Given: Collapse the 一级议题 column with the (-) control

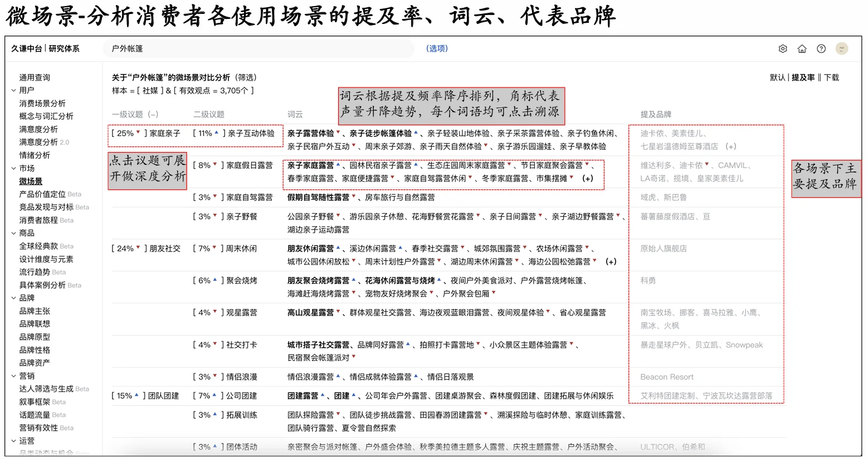Looking at the screenshot, I should 154,114.
